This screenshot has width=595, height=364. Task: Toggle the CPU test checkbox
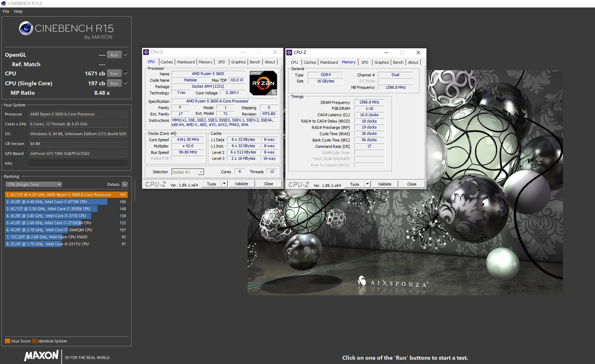pyautogui.click(x=126, y=73)
